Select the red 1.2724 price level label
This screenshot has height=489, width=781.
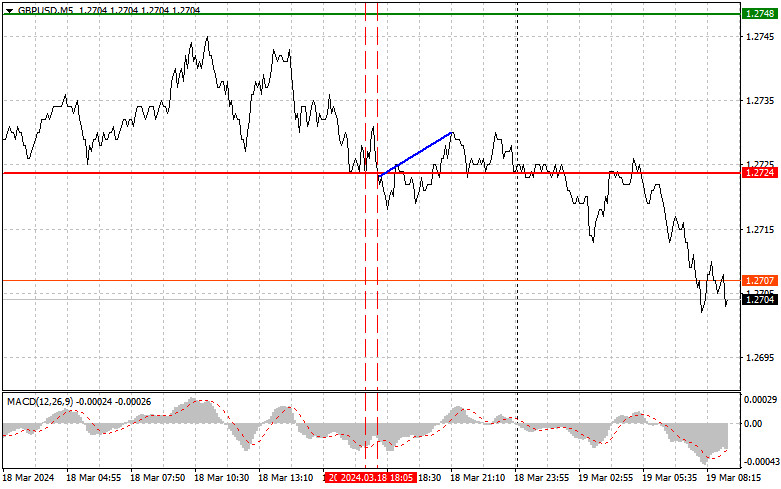(x=759, y=173)
